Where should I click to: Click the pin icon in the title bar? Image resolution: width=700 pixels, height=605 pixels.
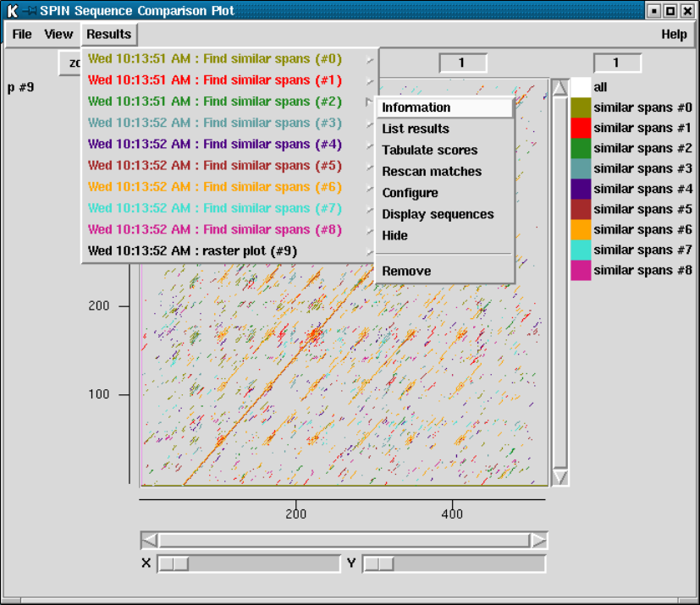(x=30, y=11)
